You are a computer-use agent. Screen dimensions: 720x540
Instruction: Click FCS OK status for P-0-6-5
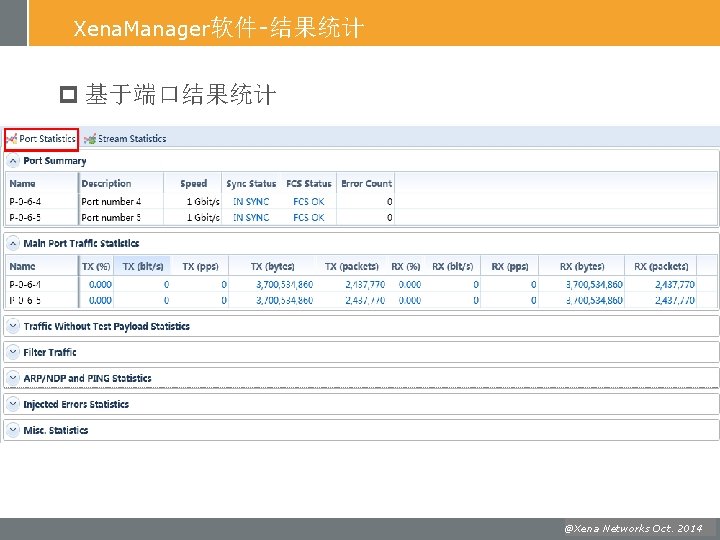(x=309, y=217)
